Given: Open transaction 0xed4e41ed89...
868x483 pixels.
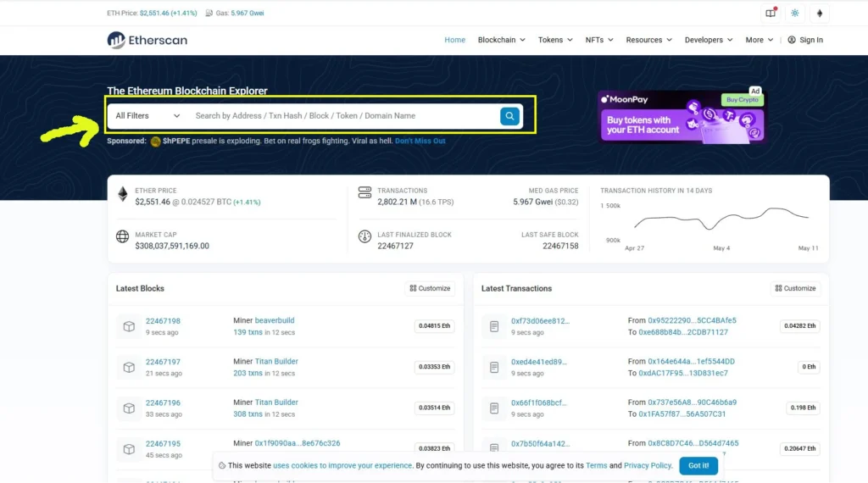Looking at the screenshot, I should point(538,362).
